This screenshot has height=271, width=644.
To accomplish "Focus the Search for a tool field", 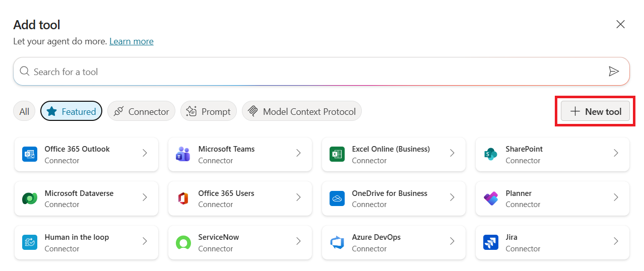I will pyautogui.click(x=312, y=72).
